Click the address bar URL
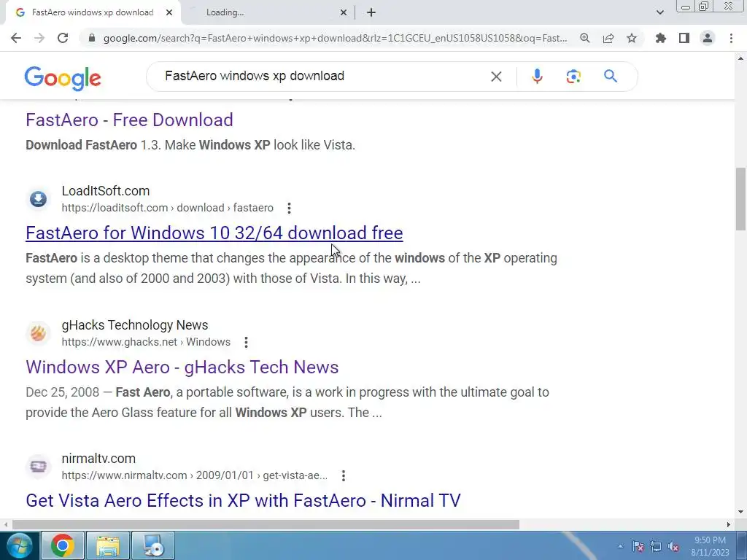747x560 pixels. click(335, 38)
